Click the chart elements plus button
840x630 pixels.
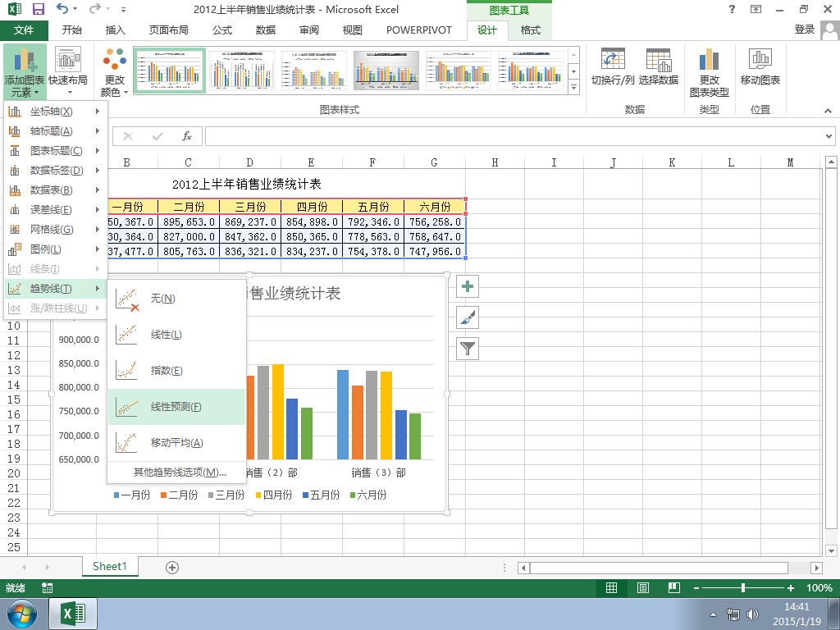click(467, 286)
